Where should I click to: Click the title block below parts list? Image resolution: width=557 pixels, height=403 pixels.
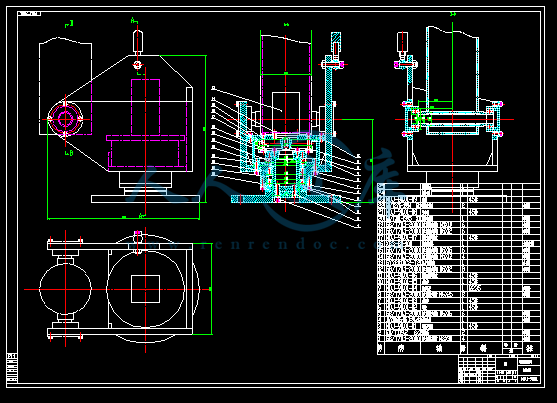(x=499, y=369)
